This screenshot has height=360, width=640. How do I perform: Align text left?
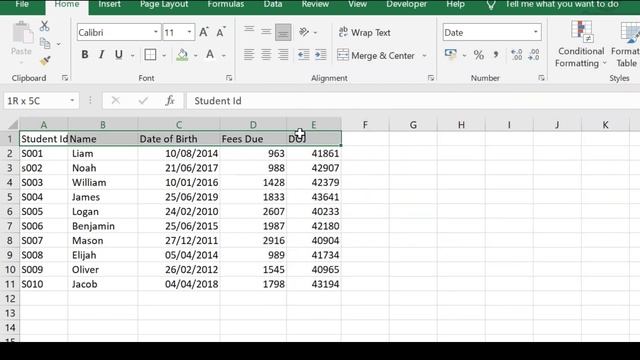pyautogui.click(x=249, y=55)
